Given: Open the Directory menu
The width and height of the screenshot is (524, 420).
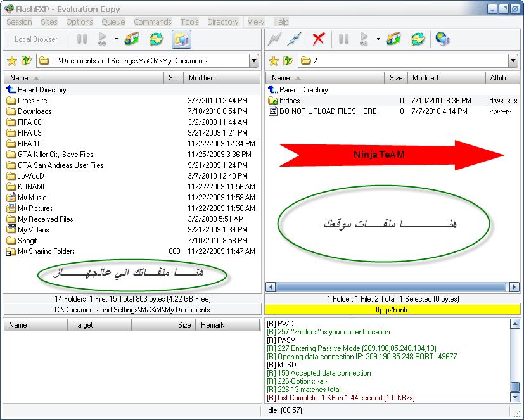Looking at the screenshot, I should coord(222,22).
